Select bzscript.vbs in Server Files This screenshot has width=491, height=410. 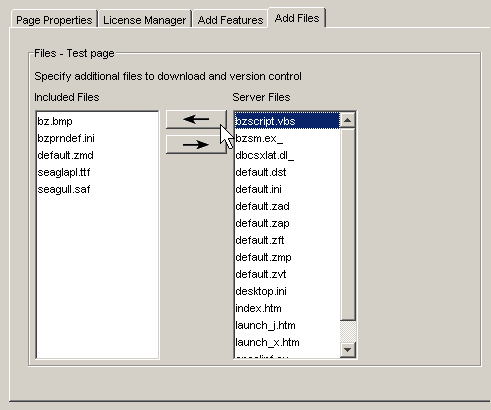click(x=287, y=121)
